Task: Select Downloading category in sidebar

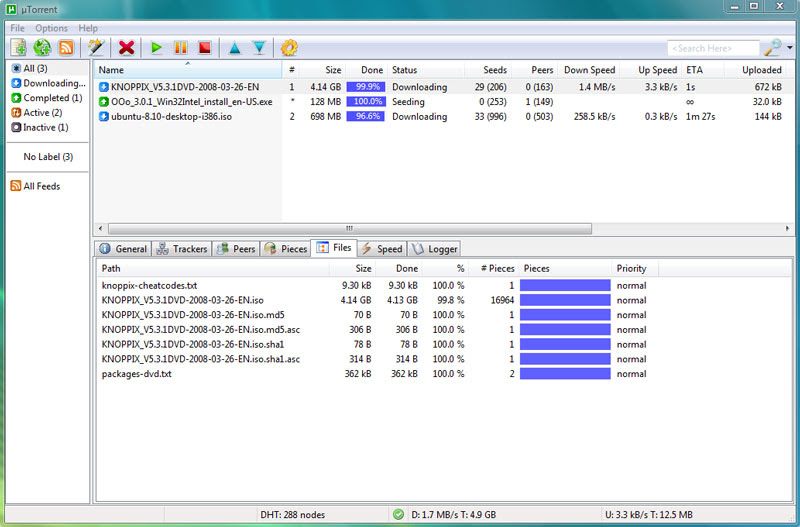Action: click(48, 83)
